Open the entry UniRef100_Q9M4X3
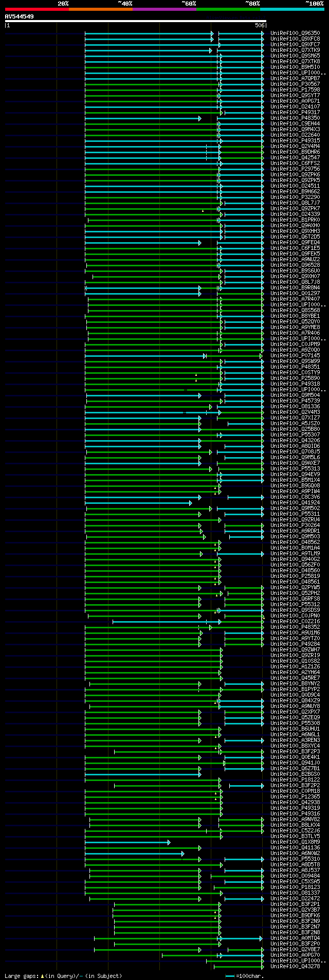Image resolution: width=329 pixels, height=980 pixels. click(295, 129)
